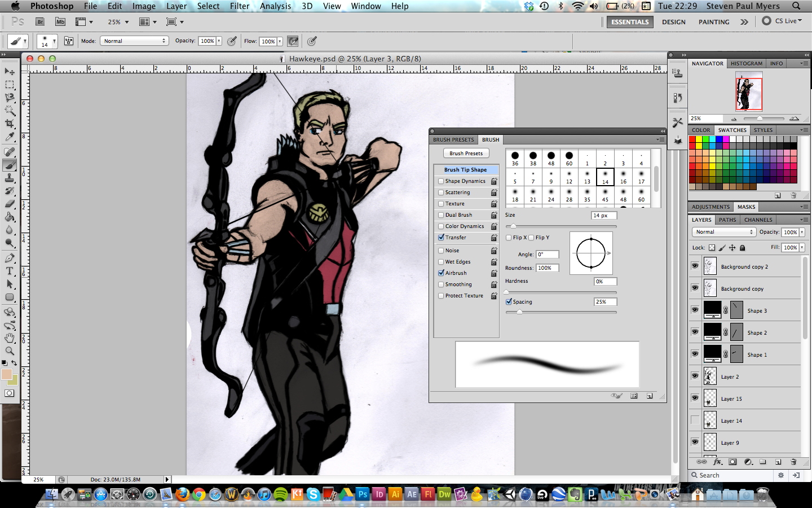Screen dimensions: 812x508
Task: Select the Hand tool
Action: [10, 338]
